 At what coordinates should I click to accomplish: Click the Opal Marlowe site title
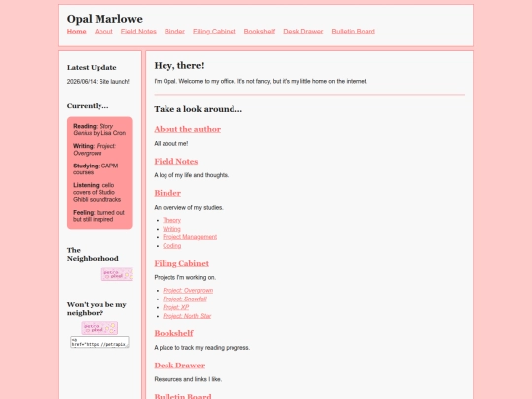(104, 19)
